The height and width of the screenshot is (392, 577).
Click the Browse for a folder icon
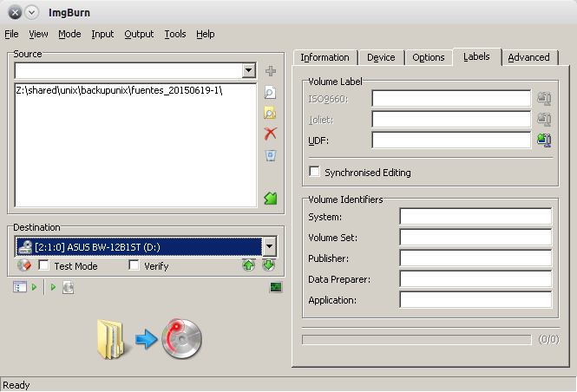[x=270, y=113]
